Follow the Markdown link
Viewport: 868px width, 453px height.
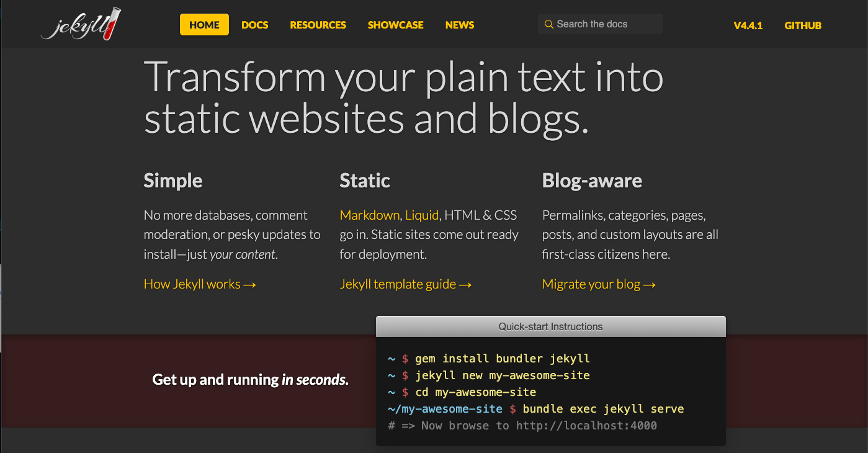[x=370, y=215]
